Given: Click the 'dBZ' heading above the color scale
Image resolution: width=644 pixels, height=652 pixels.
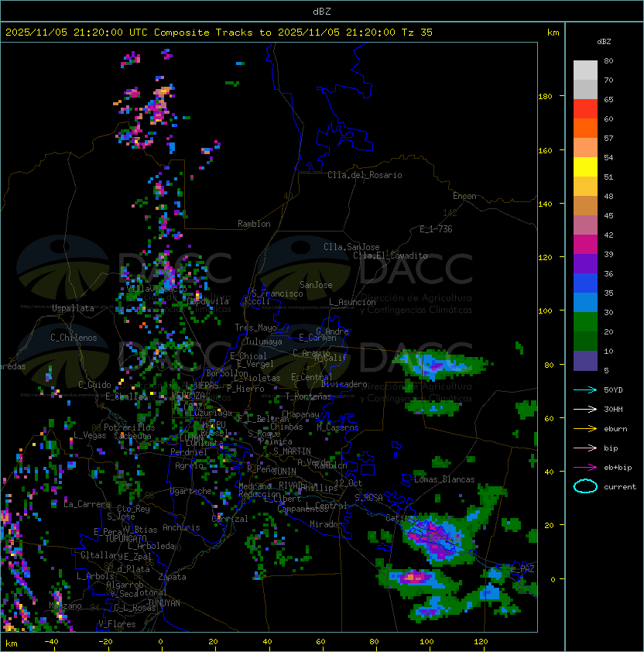Looking at the screenshot, I should point(604,42).
